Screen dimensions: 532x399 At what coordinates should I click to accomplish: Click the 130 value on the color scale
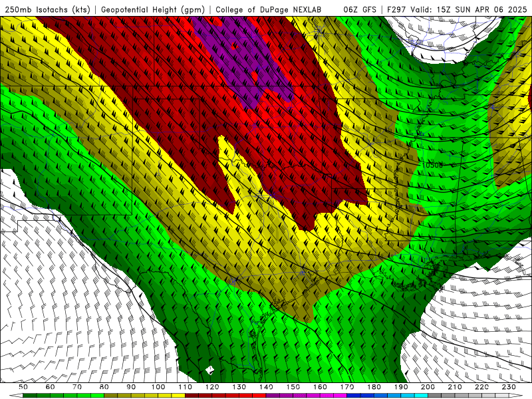coord(239,387)
